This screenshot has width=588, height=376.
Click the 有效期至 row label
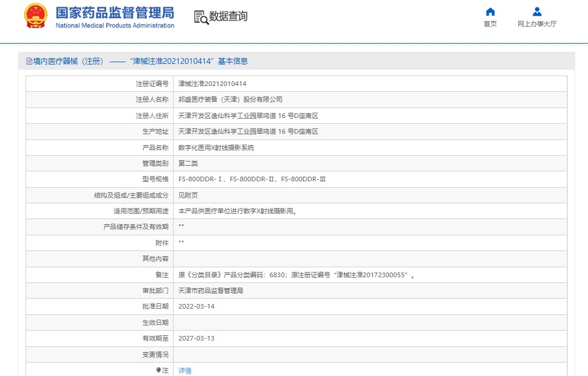[x=155, y=338]
